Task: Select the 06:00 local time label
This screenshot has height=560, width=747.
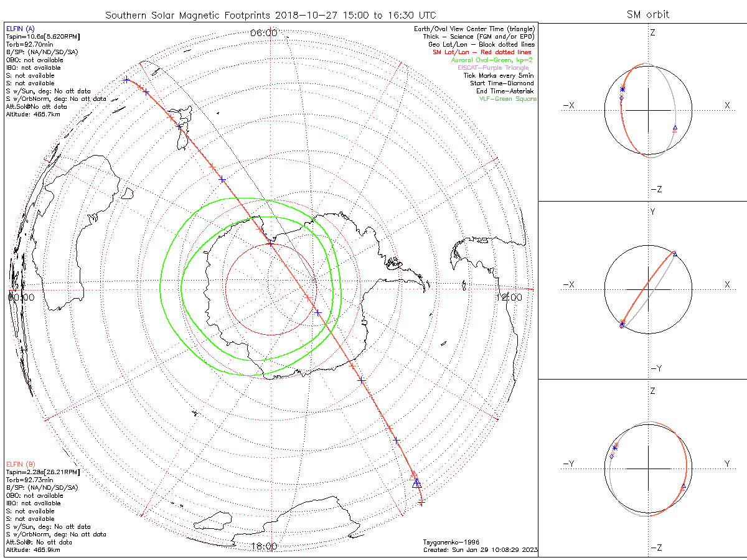Action: tap(263, 32)
